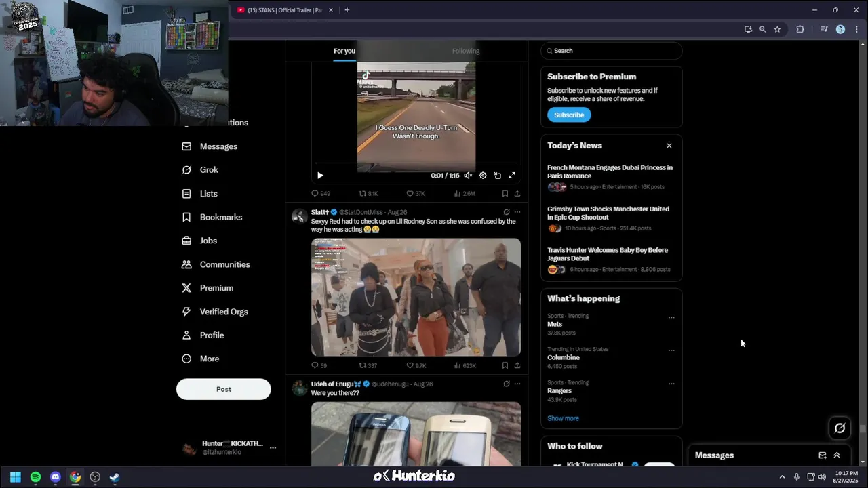Switch to the Following tab
This screenshot has width=868, height=488.
pyautogui.click(x=466, y=51)
